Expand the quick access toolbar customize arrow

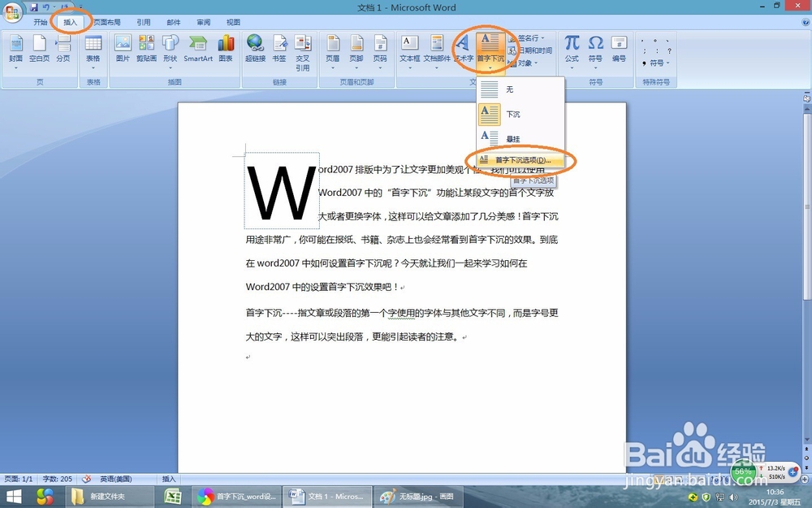80,7
